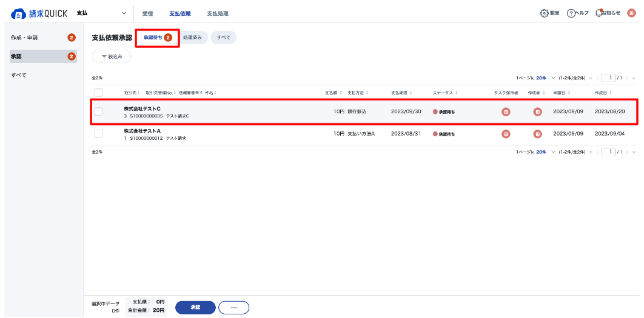
Task: Click the 2023/08/20 creation date
Action: [610, 111]
